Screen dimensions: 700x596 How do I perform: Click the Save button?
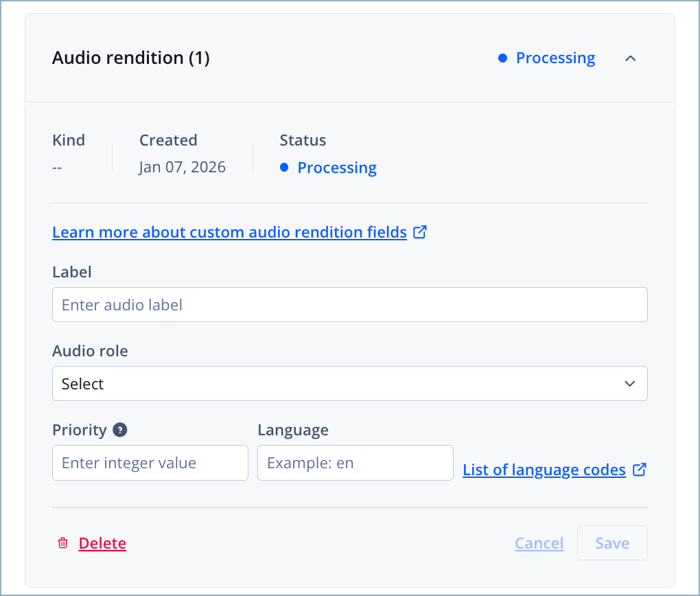click(611, 542)
